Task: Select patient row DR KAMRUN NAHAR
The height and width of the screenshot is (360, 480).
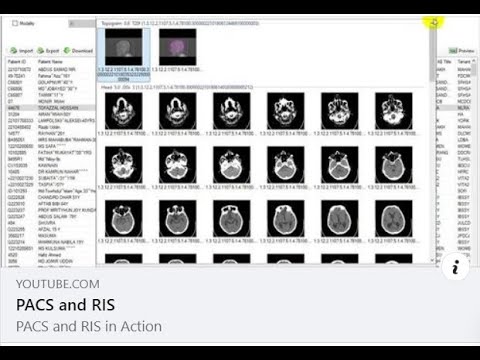Action: [x=51, y=172]
